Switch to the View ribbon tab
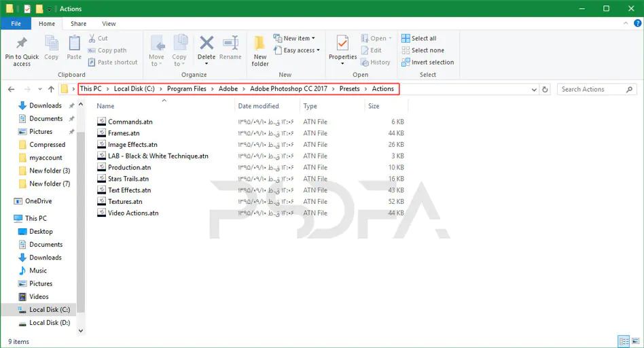 tap(109, 23)
